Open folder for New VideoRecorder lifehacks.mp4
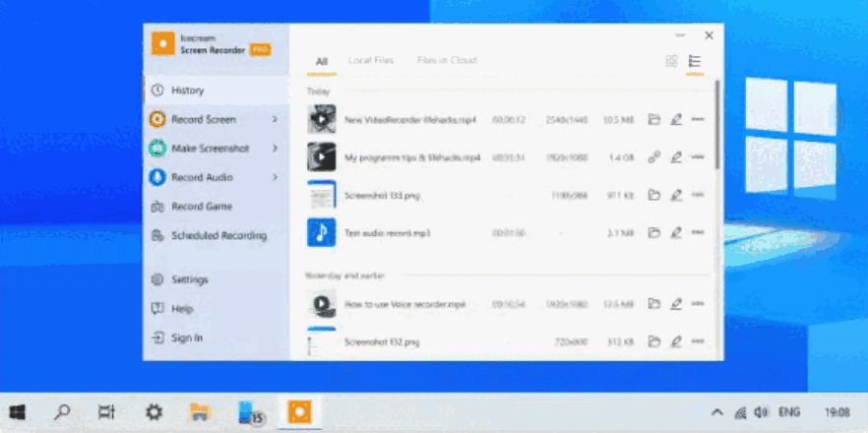Viewport: 868px width, 433px height. click(x=654, y=120)
